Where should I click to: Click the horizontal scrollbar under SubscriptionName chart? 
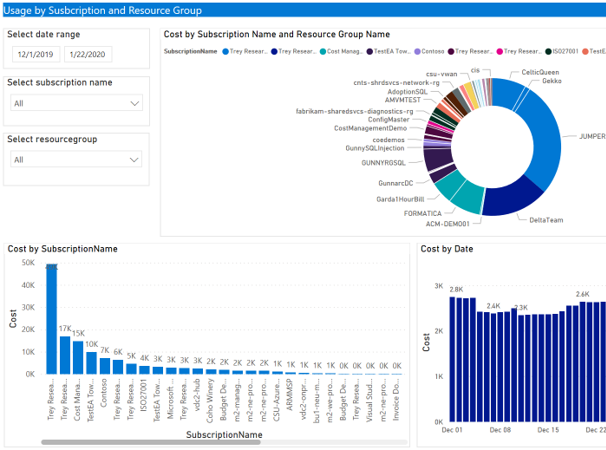(151, 442)
